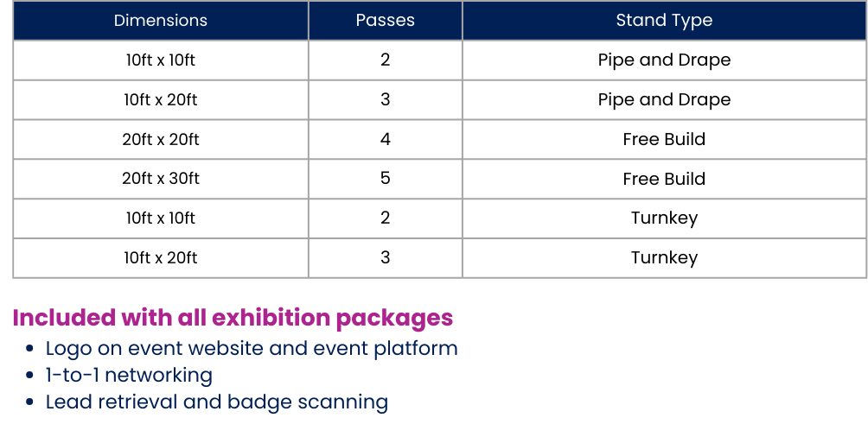Image resolution: width=868 pixels, height=424 pixels.
Task: Click the first Pipe and Drape cell
Action: tap(664, 60)
